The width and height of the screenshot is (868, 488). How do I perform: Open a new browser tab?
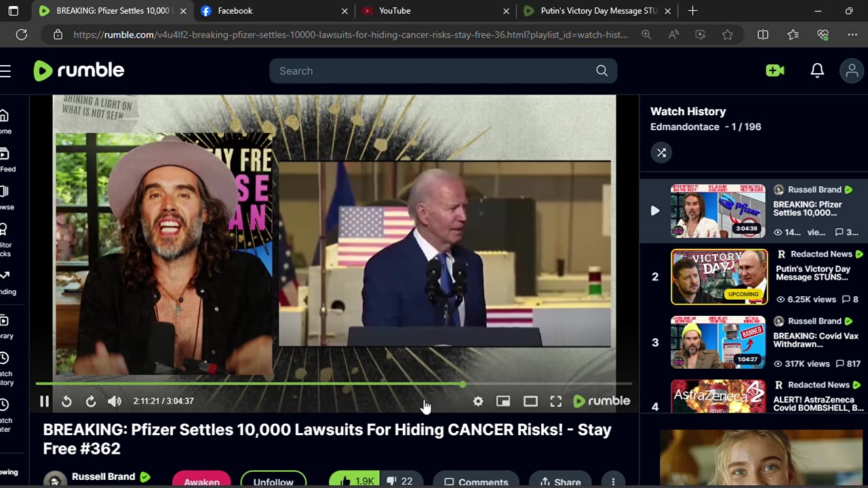click(692, 11)
